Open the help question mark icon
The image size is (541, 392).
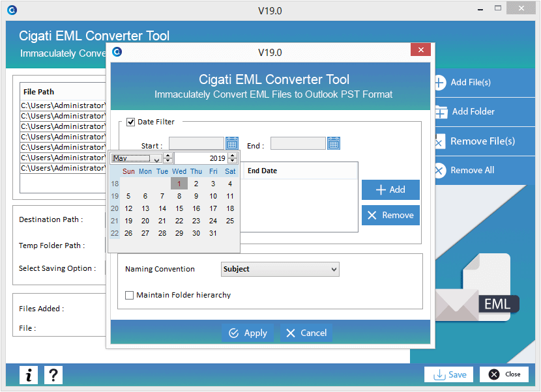tap(53, 375)
